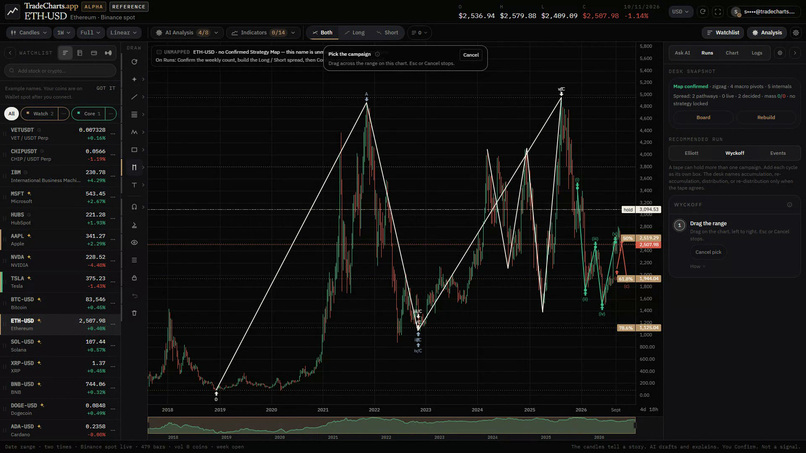This screenshot has width=806, height=453.
Task: Click the Rebuild button
Action: (766, 118)
